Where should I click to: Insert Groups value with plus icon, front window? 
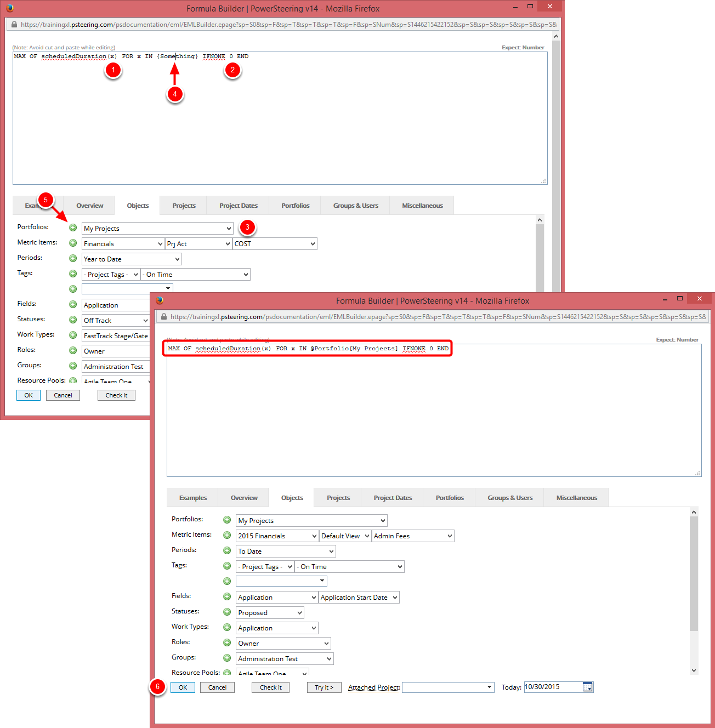(227, 658)
